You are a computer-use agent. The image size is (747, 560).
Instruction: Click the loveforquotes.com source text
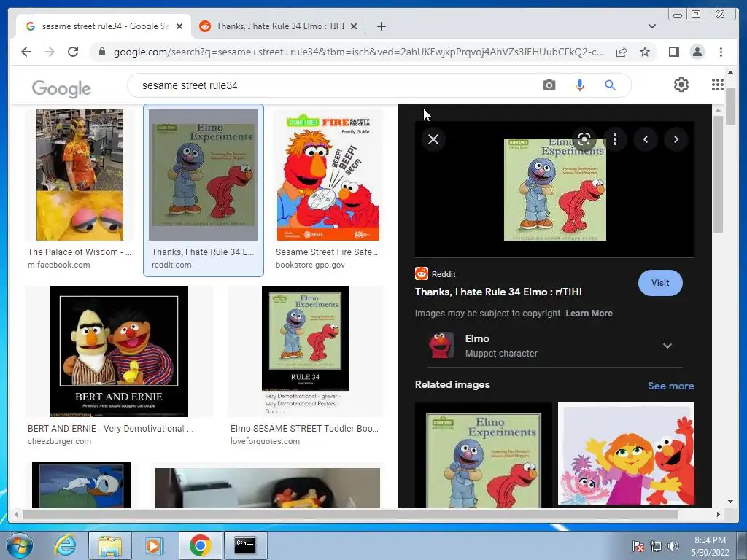click(x=265, y=441)
